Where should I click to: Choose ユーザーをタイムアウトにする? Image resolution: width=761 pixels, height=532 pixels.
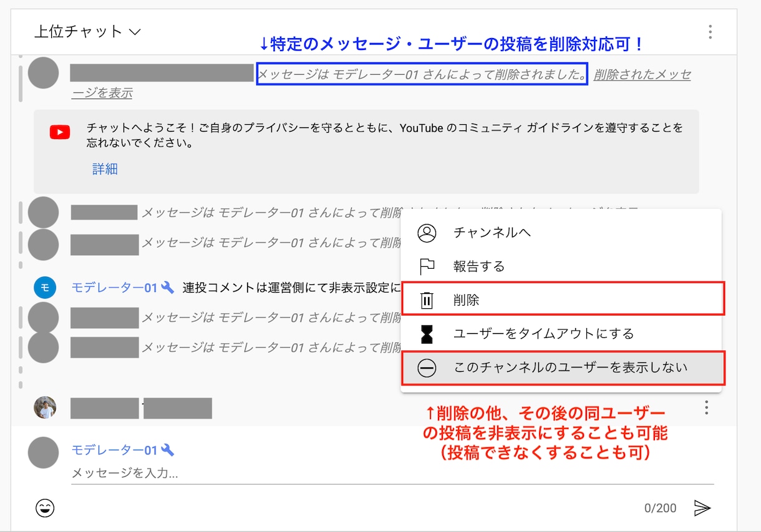point(561,334)
